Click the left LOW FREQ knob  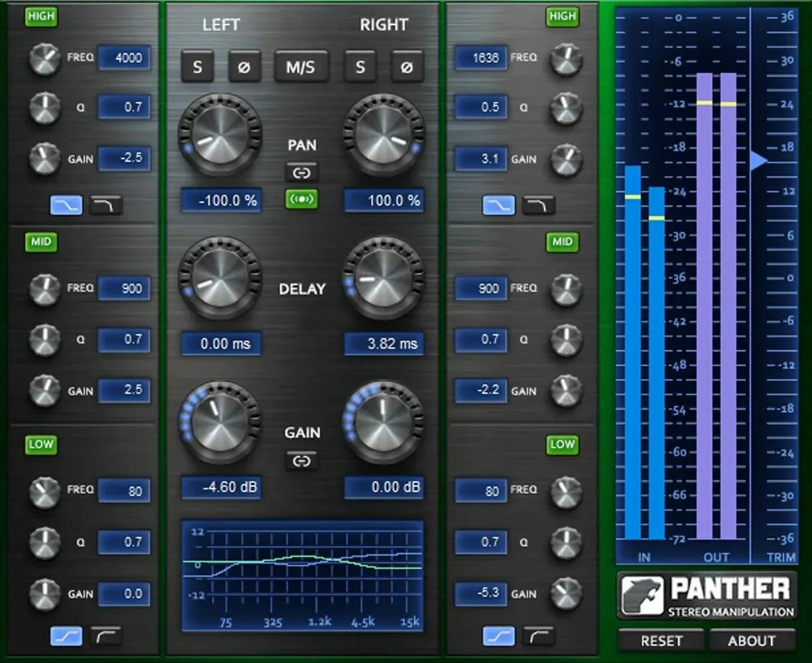(44, 492)
